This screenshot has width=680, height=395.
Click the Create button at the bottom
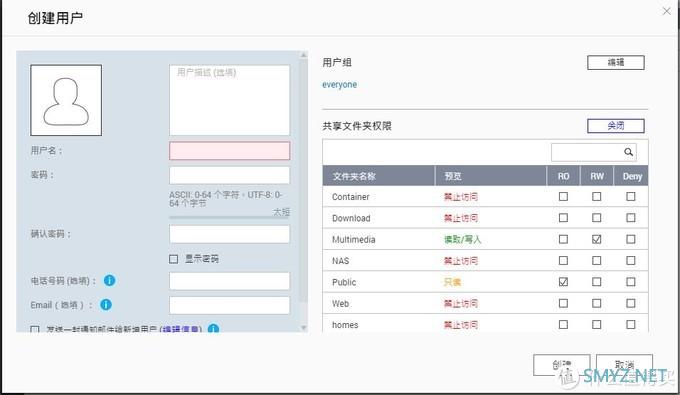[x=562, y=365]
